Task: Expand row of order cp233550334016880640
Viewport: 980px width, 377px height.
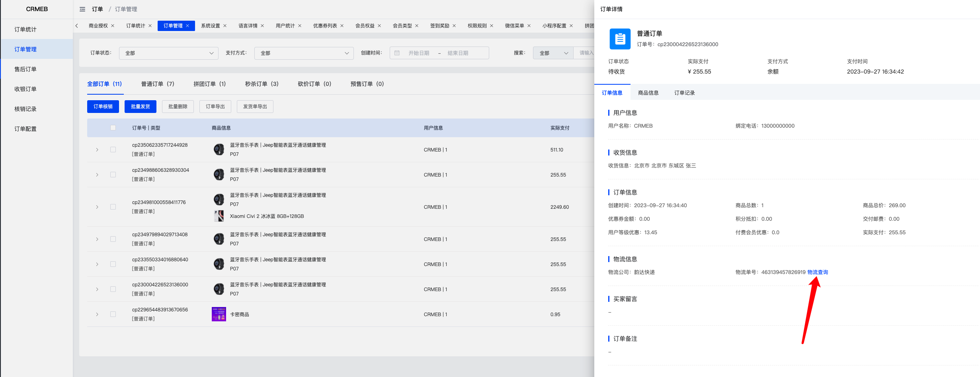Action: pos(97,264)
